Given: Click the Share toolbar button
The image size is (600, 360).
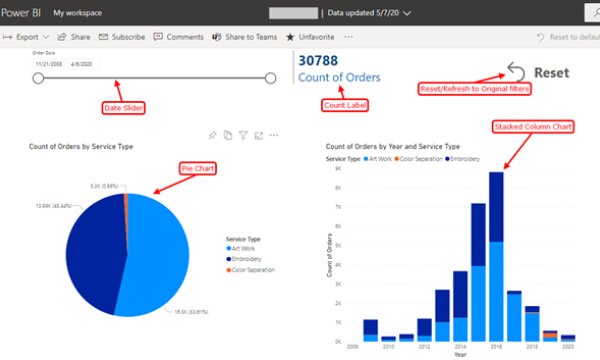Looking at the screenshot, I should coord(74,37).
